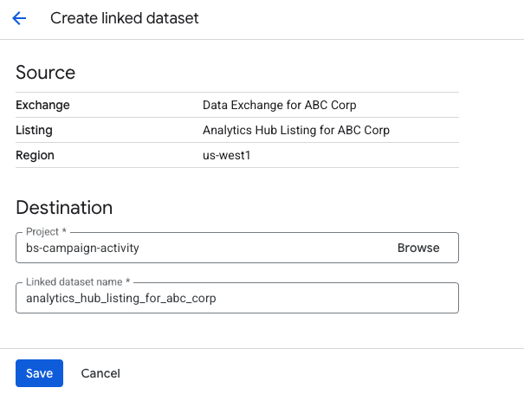Go back using the blue arrow icon
524x420 pixels.
point(19,18)
